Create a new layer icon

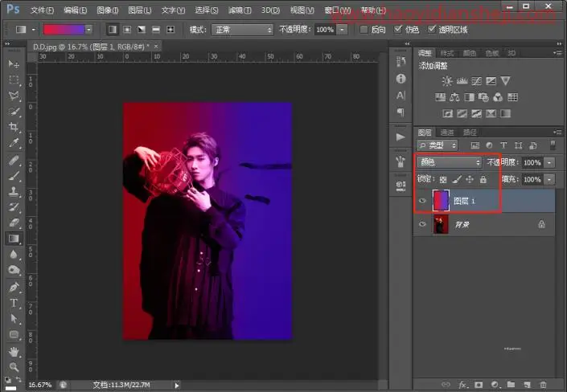[x=527, y=385]
